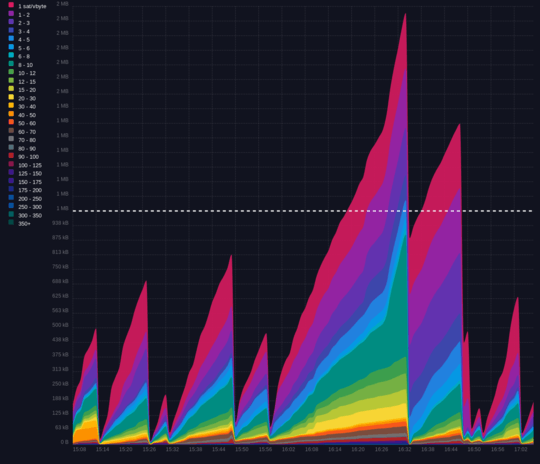The image size is (540, 464).
Task: Click the 200 - 250 legend label
Action: point(30,199)
